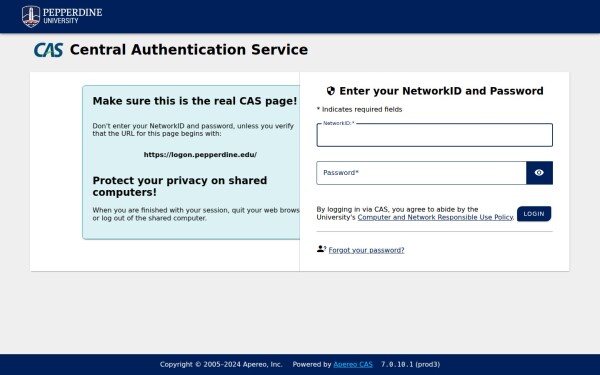Click the 'Enter your NetworkID and Password' heading
The height and width of the screenshot is (375, 600).
[x=441, y=91]
